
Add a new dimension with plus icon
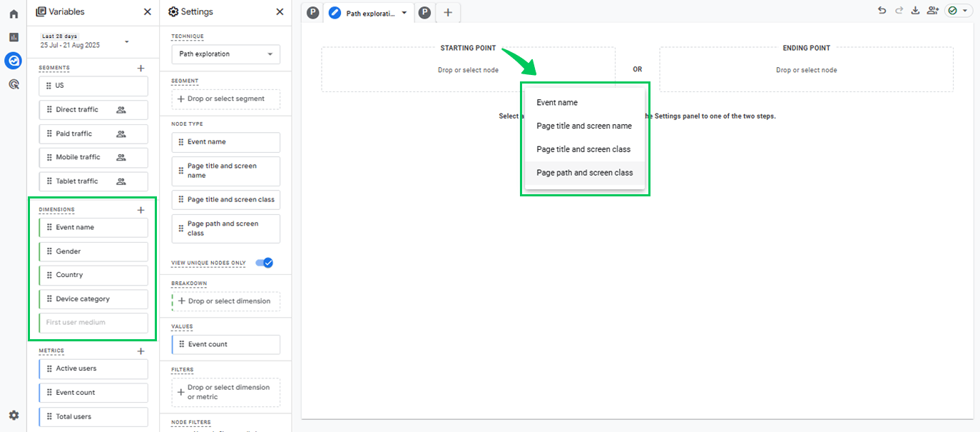coord(141,210)
